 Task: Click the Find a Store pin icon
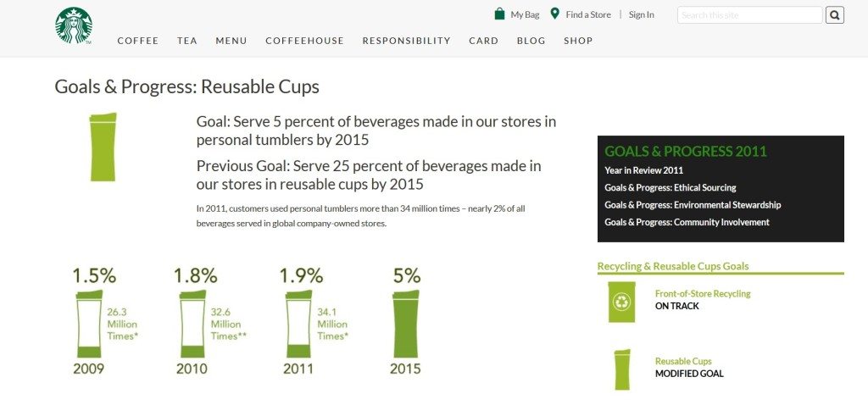[x=554, y=14]
